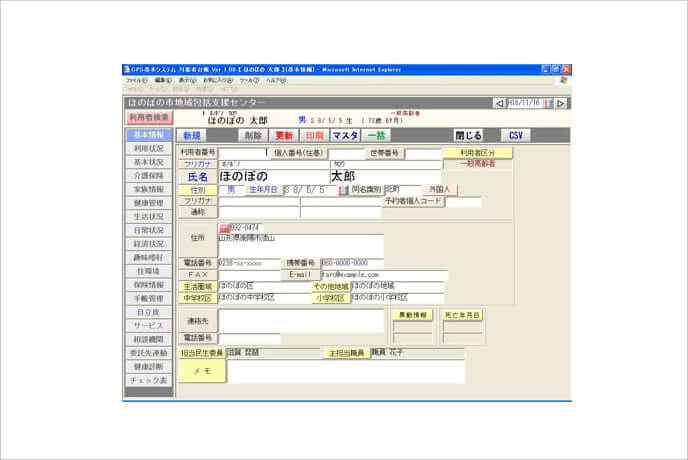This screenshot has height=460, width=688.
Task: Create a new record with 新規
Action: click(x=192, y=136)
